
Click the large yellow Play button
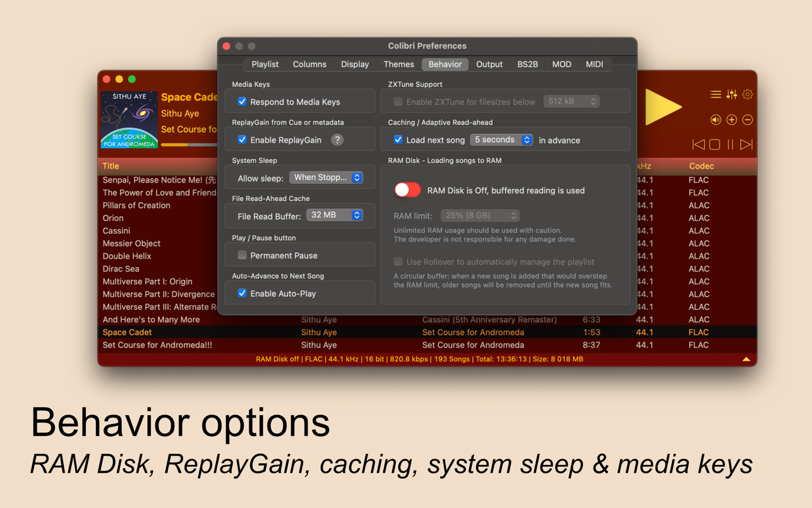(x=662, y=107)
